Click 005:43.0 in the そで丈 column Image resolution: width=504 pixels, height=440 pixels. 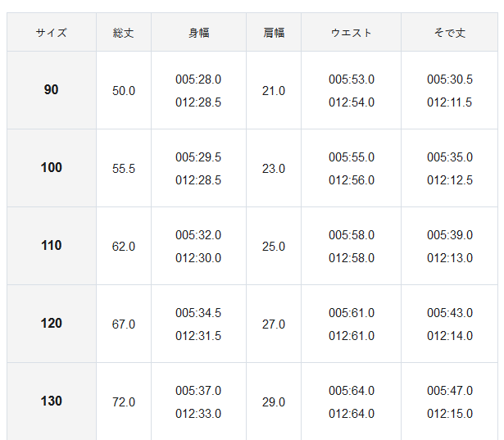pos(450,313)
